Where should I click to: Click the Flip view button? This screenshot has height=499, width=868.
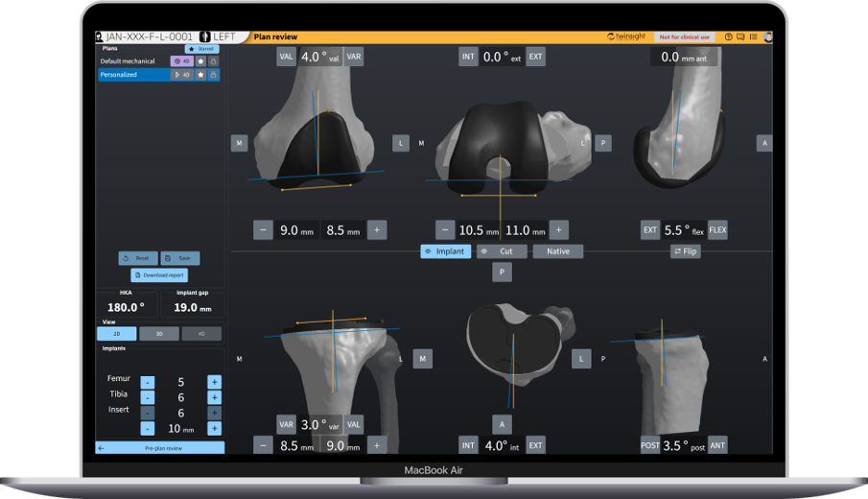click(686, 251)
